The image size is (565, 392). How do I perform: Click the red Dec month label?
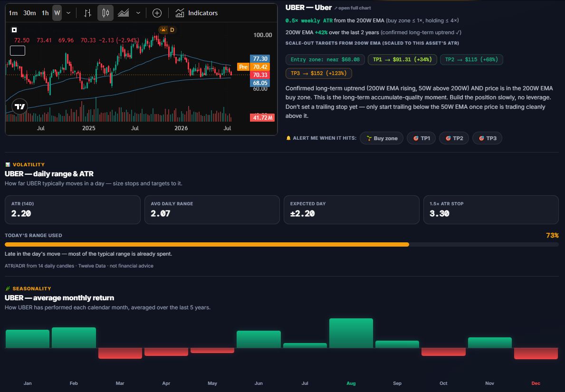pos(536,383)
